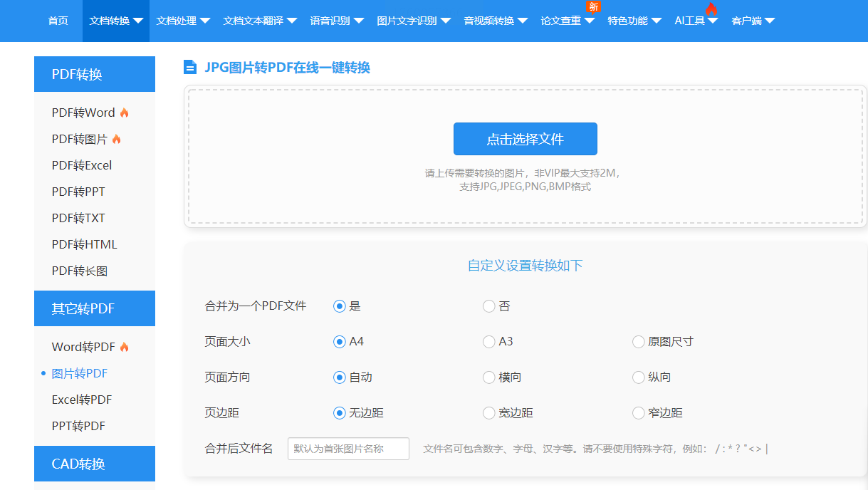868x490 pixels.
Task: Open the PDF转Excel link in sidebar
Action: coord(82,165)
